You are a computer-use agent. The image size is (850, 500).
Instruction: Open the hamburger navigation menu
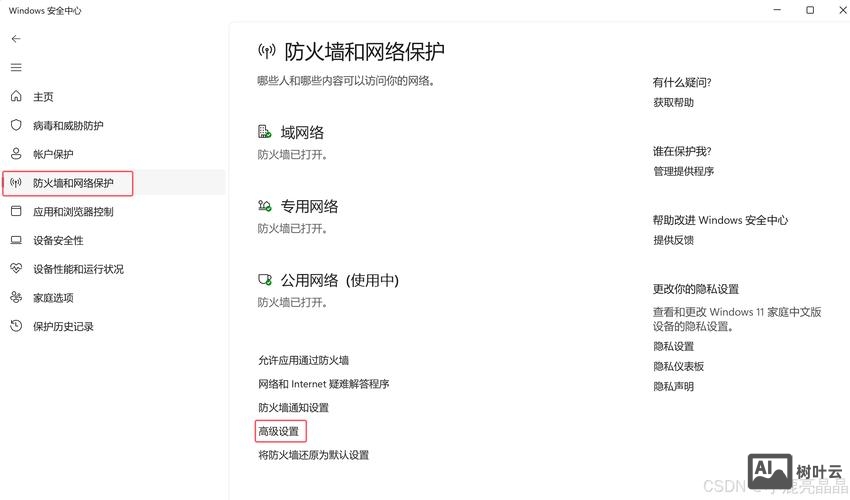[16, 67]
